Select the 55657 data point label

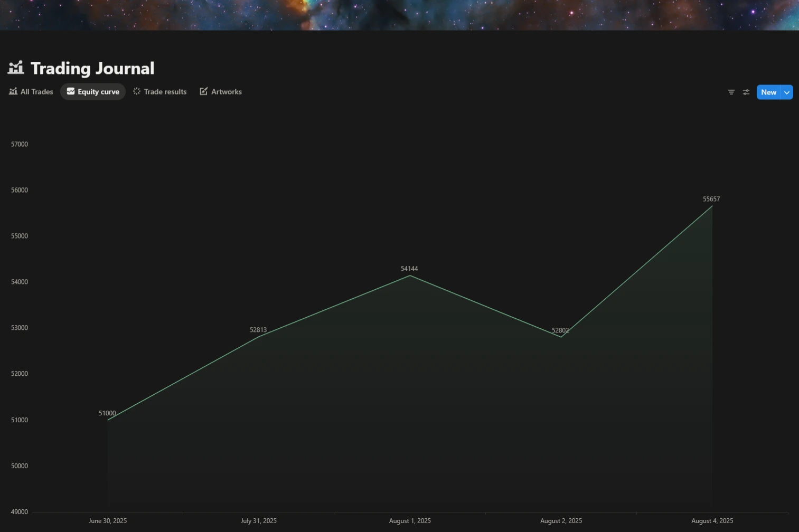click(711, 199)
